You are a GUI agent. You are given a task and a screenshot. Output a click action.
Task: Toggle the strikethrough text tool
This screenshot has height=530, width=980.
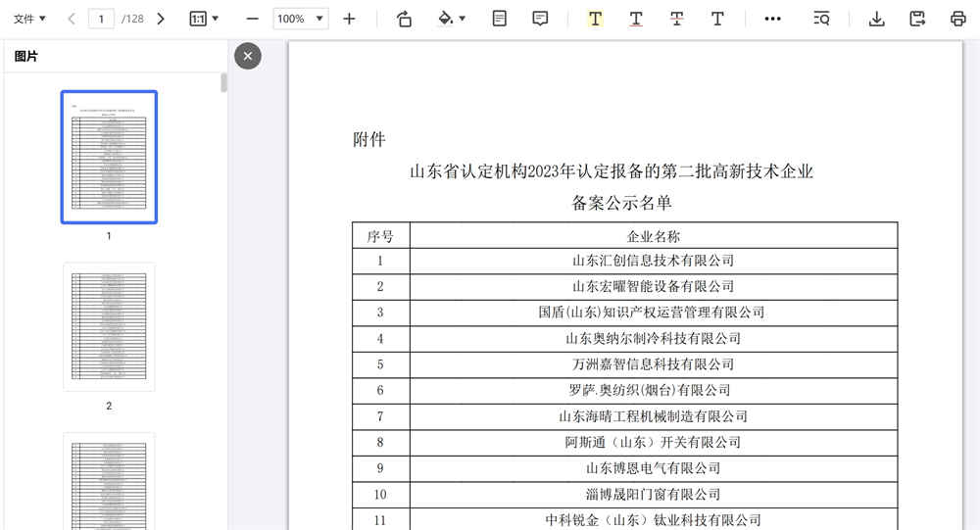[x=676, y=19]
